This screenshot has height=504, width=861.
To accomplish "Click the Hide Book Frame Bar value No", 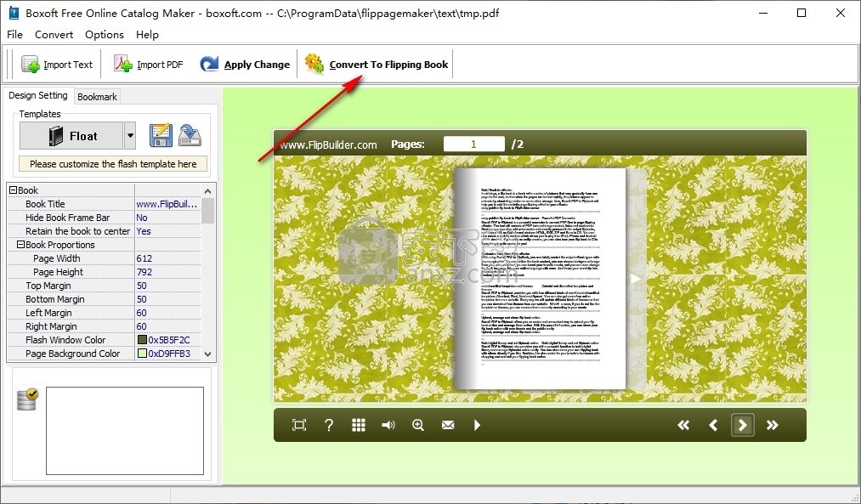I will tap(142, 218).
